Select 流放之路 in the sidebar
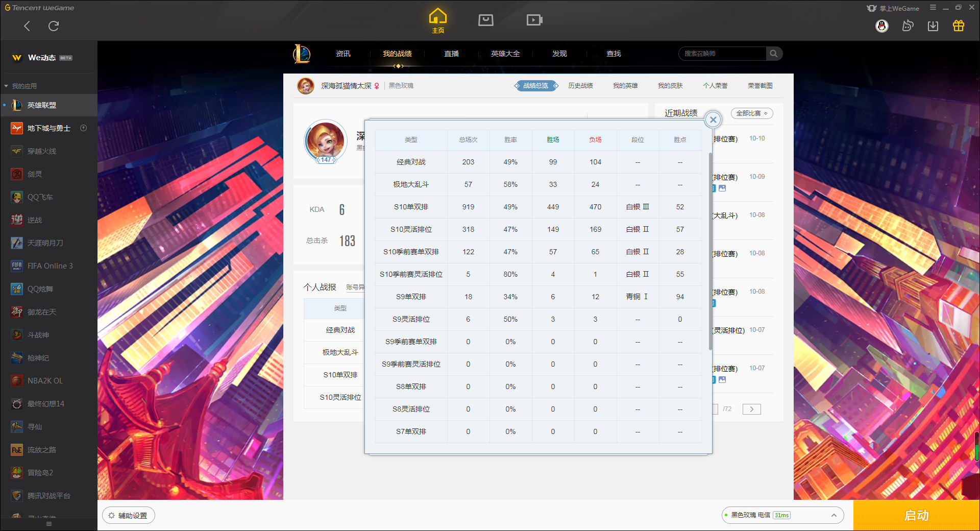Viewport: 980px width, 531px height. pyautogui.click(x=48, y=450)
